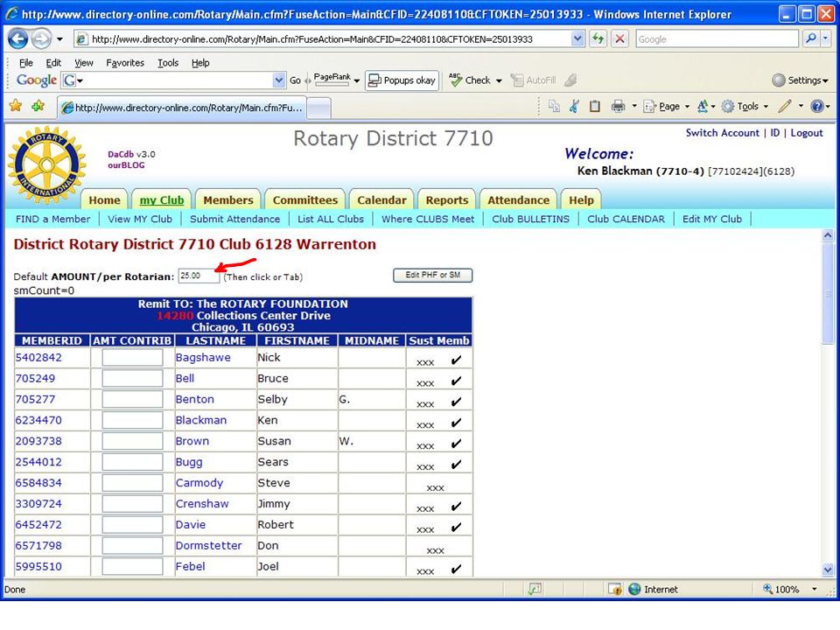The height and width of the screenshot is (630, 840).
Task: Open the File menu
Action: 25,63
